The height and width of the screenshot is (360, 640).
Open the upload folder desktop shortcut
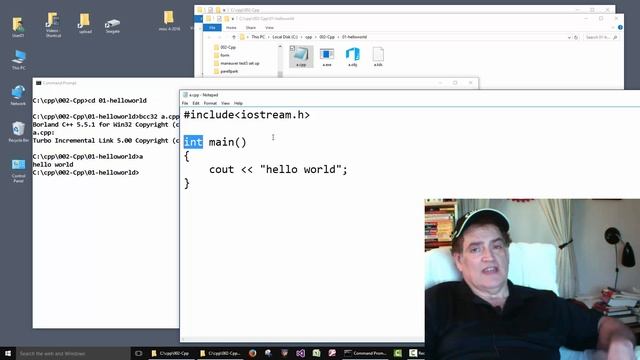(85, 24)
